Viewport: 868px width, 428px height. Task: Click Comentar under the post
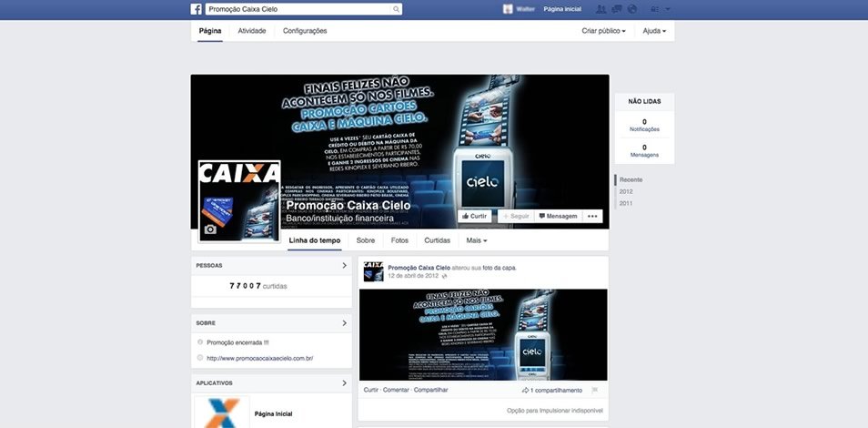coord(396,391)
